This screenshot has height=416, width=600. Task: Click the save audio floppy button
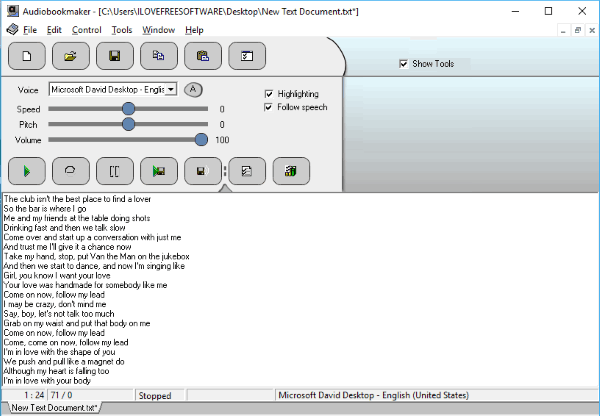pos(203,171)
